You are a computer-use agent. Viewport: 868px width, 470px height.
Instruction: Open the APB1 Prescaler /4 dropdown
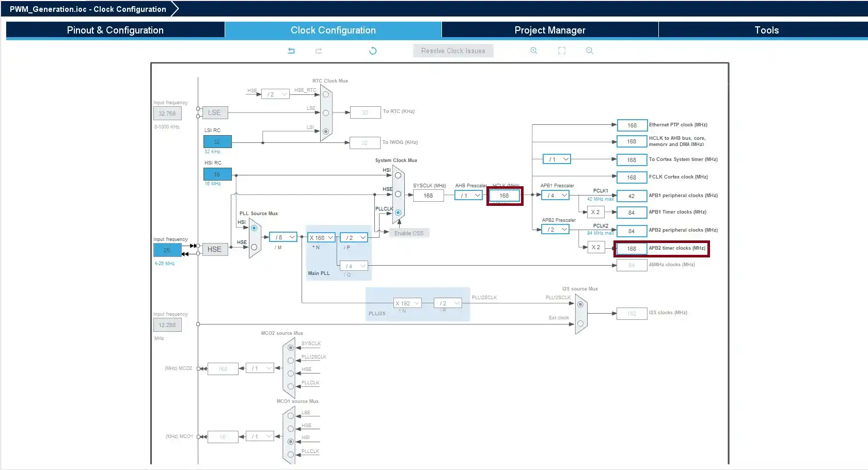[x=555, y=196]
